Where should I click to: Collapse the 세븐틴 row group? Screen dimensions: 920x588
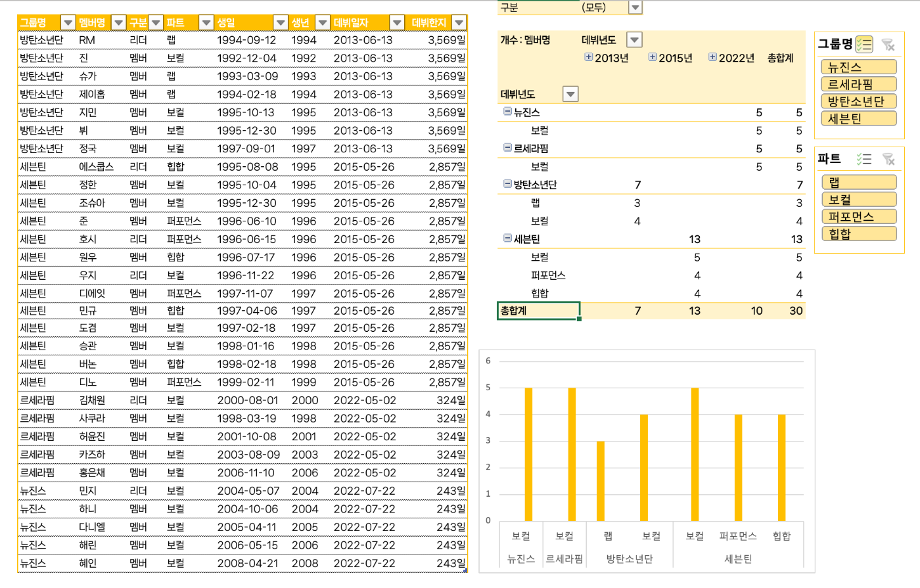(x=507, y=238)
